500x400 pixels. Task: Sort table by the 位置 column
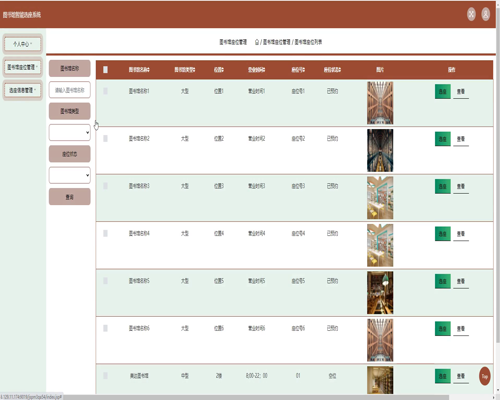tap(219, 70)
